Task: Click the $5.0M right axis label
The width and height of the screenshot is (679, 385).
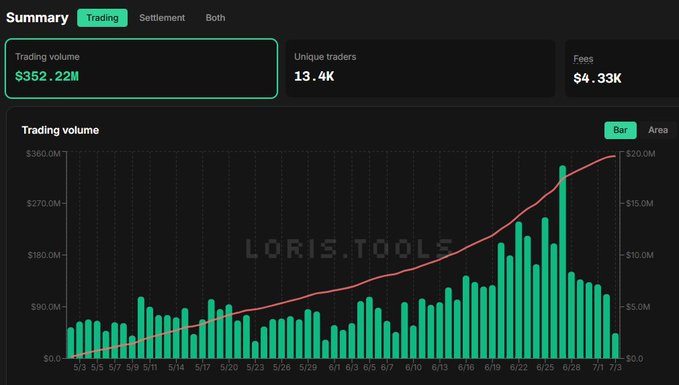Action: click(638, 307)
